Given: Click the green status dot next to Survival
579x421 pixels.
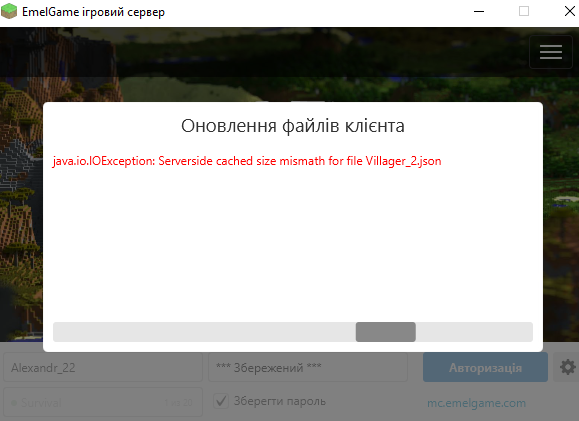Looking at the screenshot, I should tap(14, 403).
